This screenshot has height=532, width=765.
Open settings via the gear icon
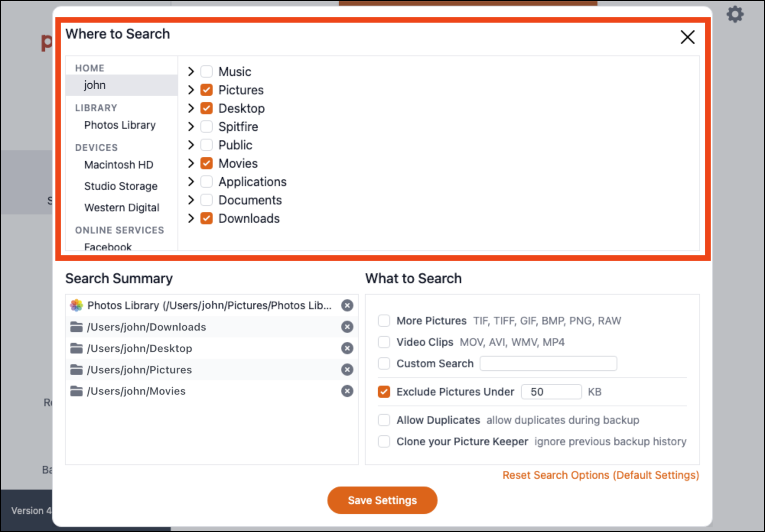pyautogui.click(x=735, y=15)
